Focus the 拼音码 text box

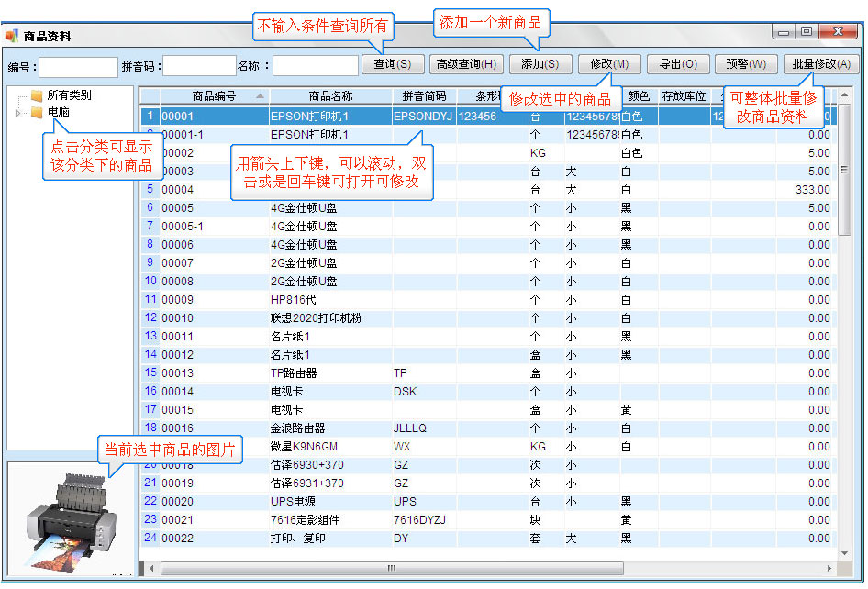(199, 66)
